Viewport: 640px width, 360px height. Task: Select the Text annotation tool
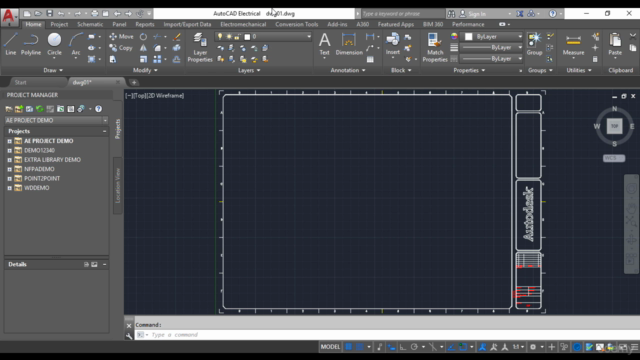324,44
